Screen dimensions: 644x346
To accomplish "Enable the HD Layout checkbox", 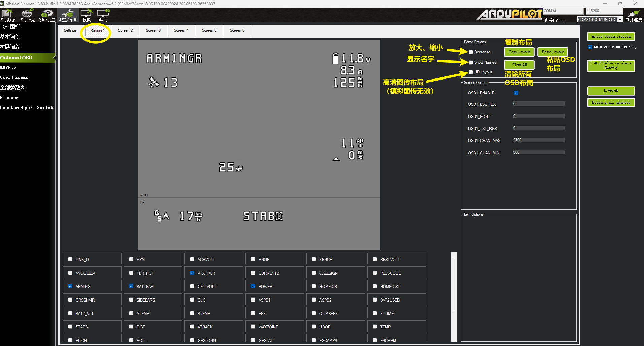I will [471, 72].
